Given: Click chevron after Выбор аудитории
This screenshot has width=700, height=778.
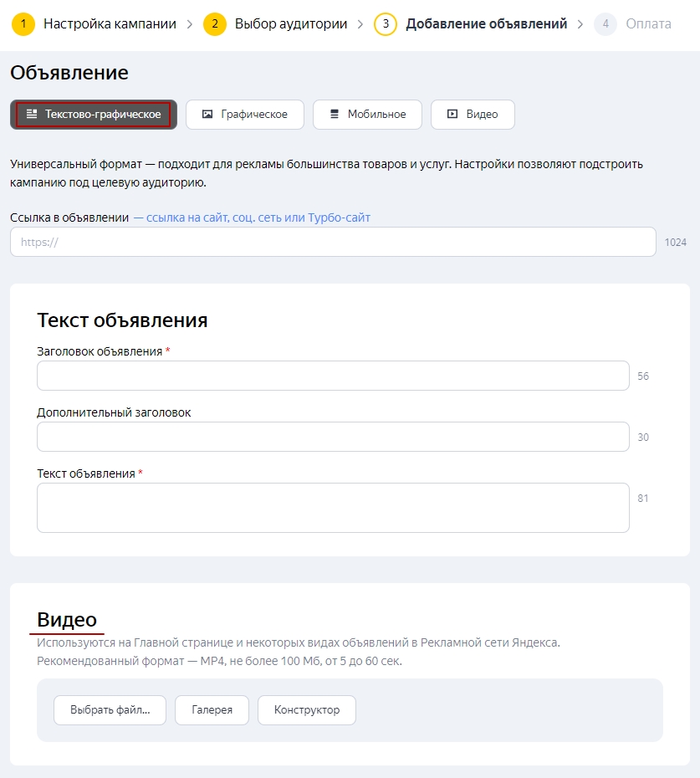Looking at the screenshot, I should click(x=360, y=24).
